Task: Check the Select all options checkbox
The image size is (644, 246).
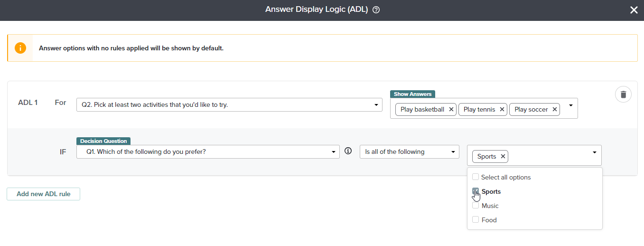Action: pos(476,177)
